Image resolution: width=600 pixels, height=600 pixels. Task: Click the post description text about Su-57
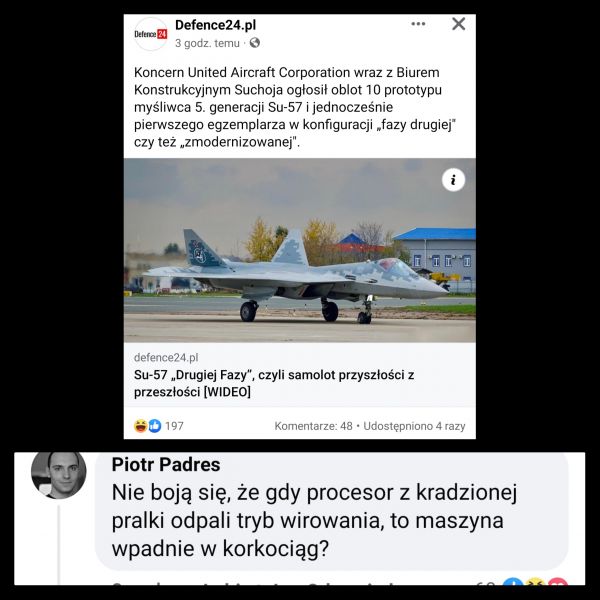(295, 107)
